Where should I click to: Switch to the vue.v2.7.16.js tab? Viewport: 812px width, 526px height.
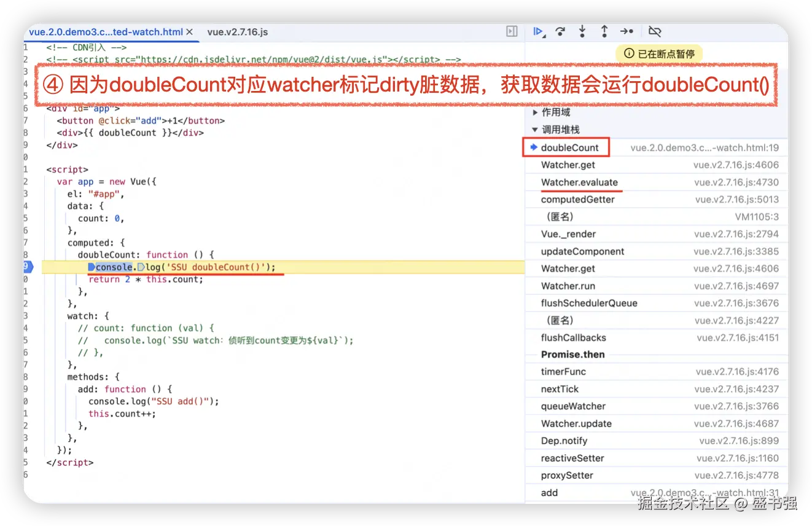coord(237,32)
